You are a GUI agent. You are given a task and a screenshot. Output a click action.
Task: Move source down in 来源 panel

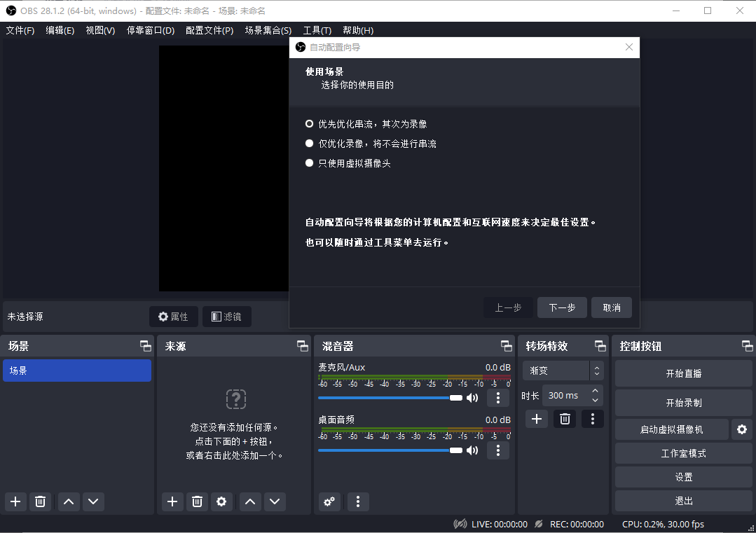(275, 501)
